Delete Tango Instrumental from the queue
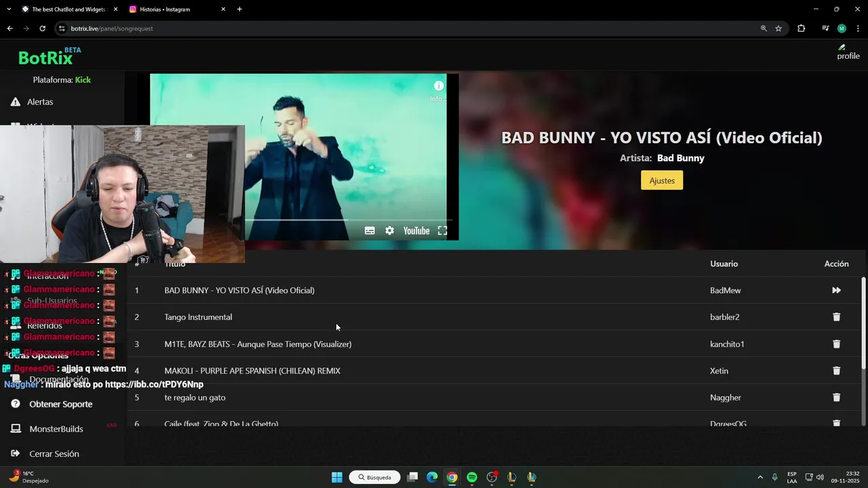This screenshot has height=488, width=868. pos(836,317)
